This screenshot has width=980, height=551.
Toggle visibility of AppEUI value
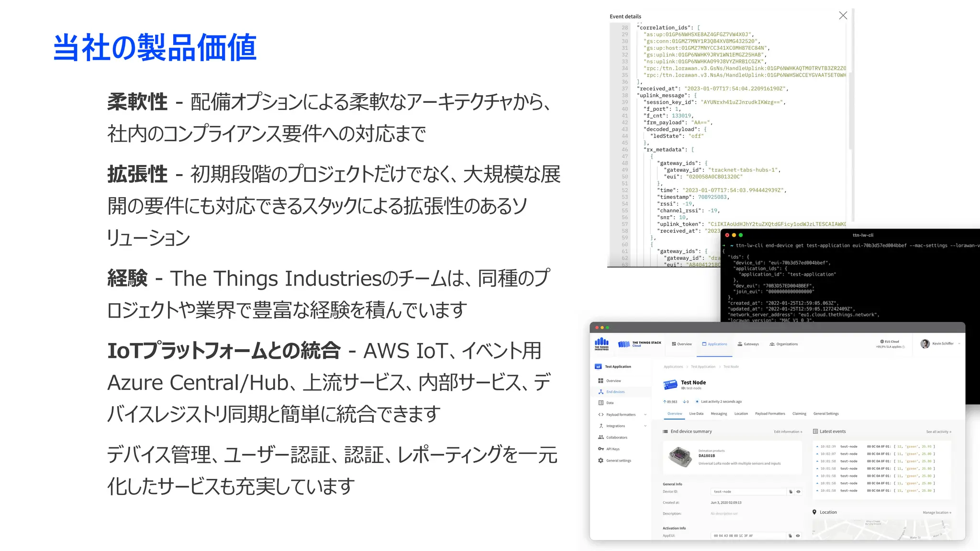(798, 536)
